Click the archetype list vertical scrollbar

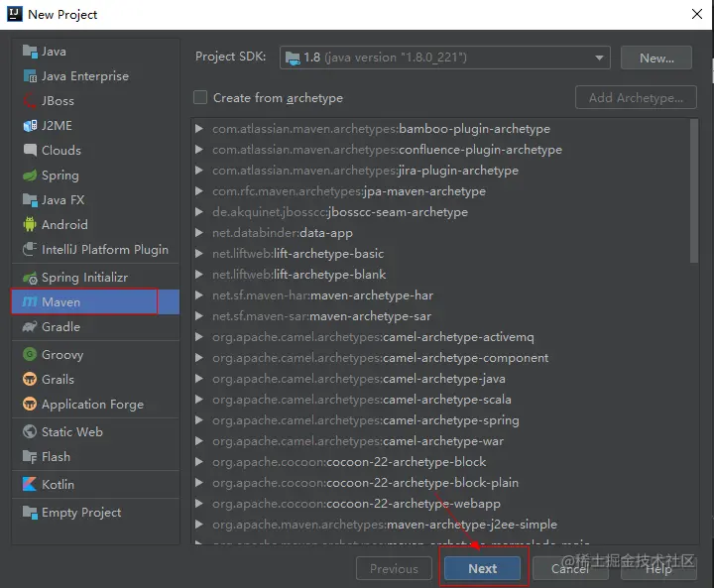pos(694,190)
